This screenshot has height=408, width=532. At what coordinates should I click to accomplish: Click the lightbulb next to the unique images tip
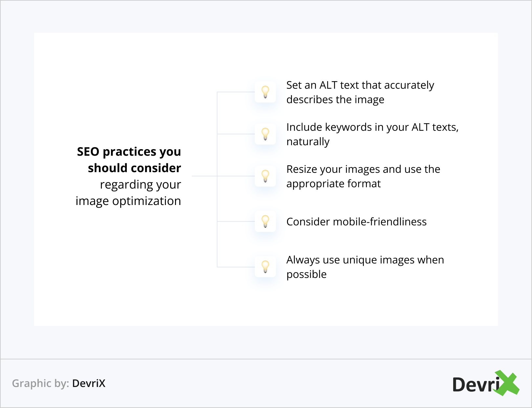[265, 267]
